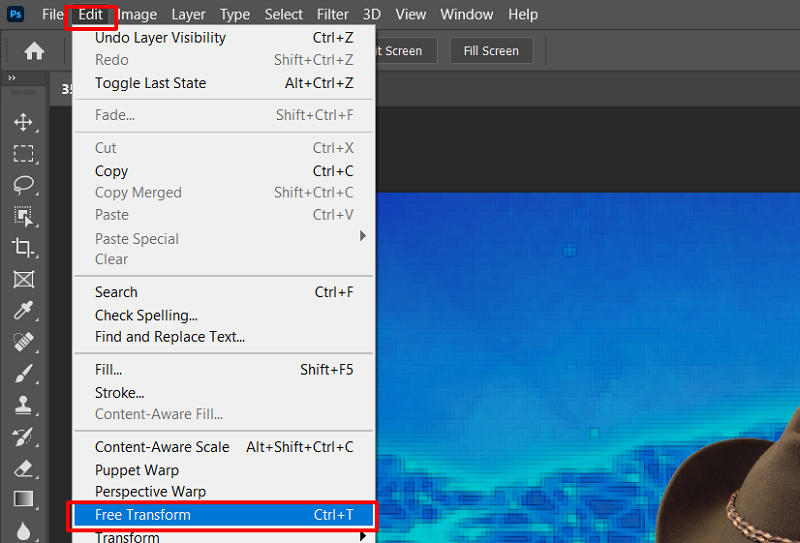Choose Content-Aware Scale
This screenshot has width=800, height=543.
(x=224, y=447)
